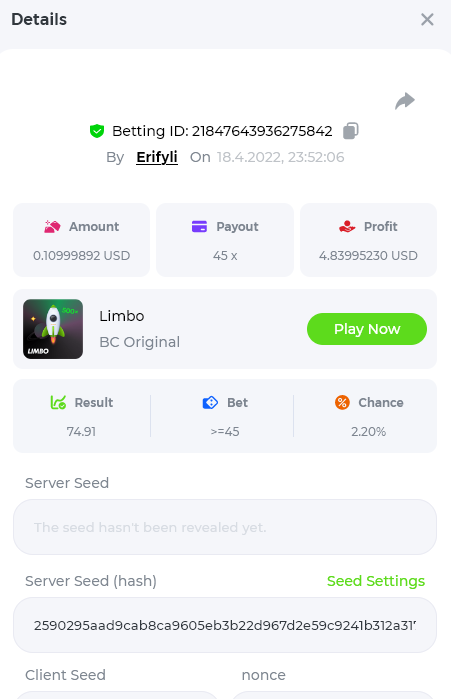The image size is (451, 699).
Task: Click the Profit hand icon
Action: pyautogui.click(x=347, y=226)
